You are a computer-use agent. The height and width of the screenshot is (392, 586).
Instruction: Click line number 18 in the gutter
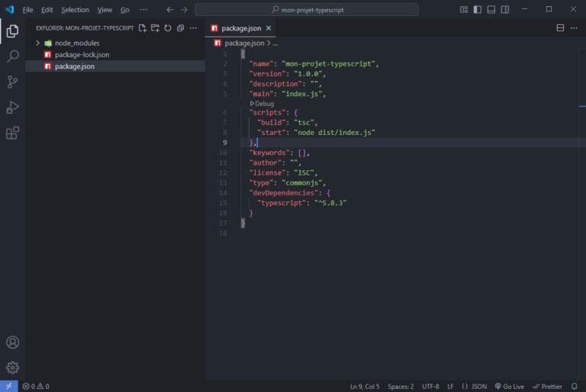pyautogui.click(x=223, y=233)
